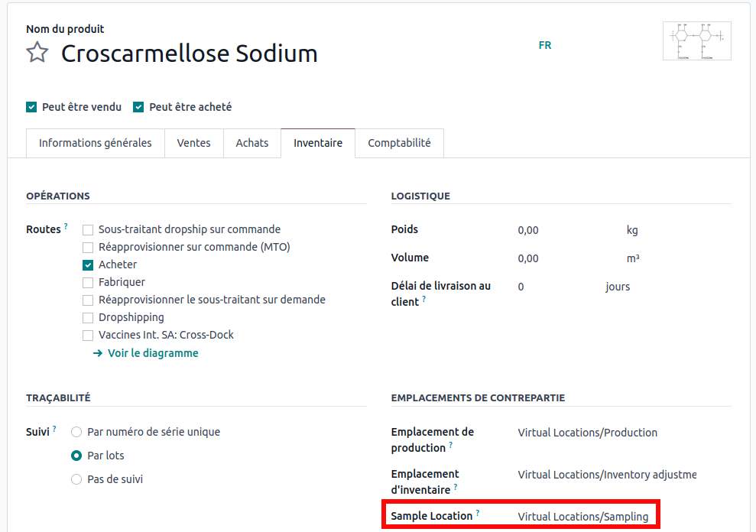Enable the Fabriquer route
Viewport: 756px width, 532px height.
(88, 283)
